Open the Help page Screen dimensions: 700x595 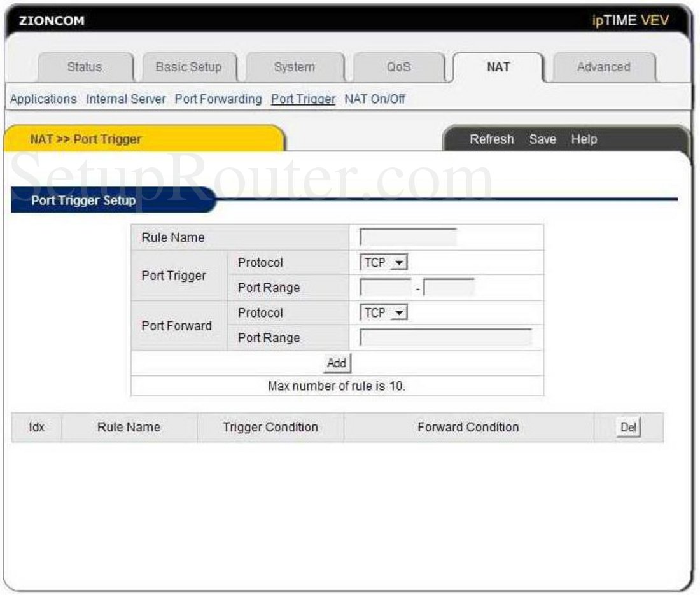point(584,139)
